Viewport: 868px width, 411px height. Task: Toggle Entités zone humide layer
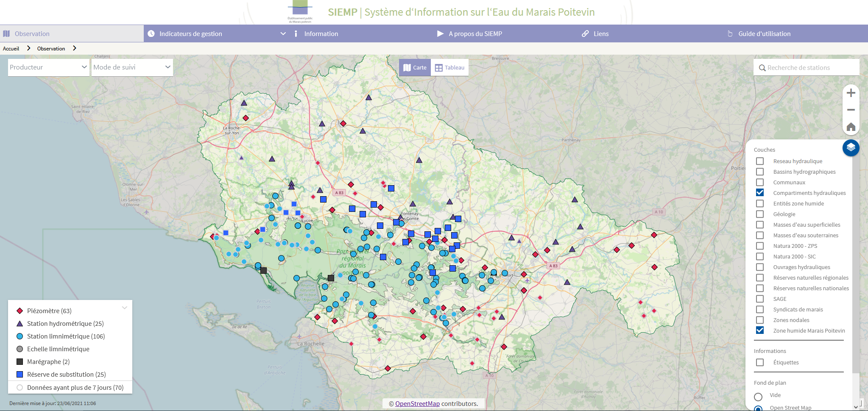point(760,203)
